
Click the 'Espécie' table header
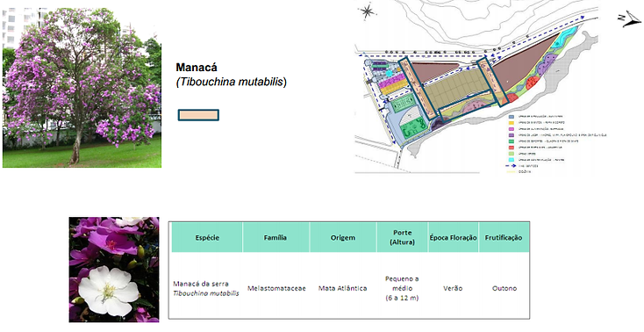pyautogui.click(x=207, y=238)
